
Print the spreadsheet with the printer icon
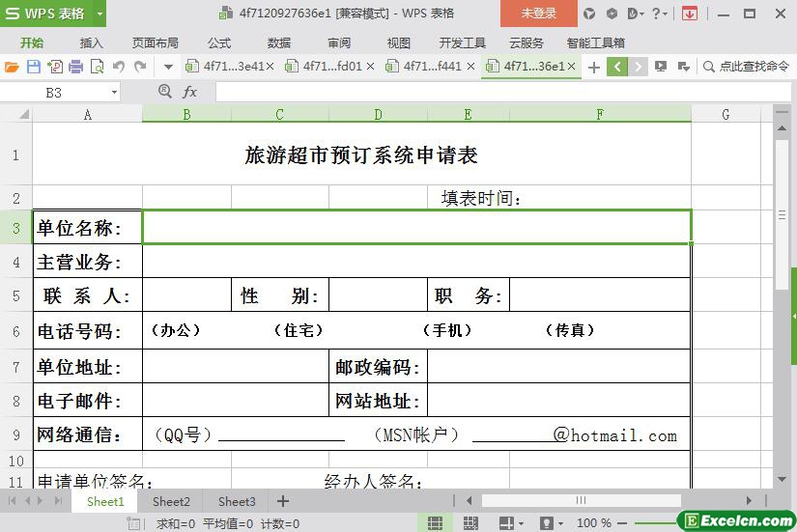[x=75, y=67]
